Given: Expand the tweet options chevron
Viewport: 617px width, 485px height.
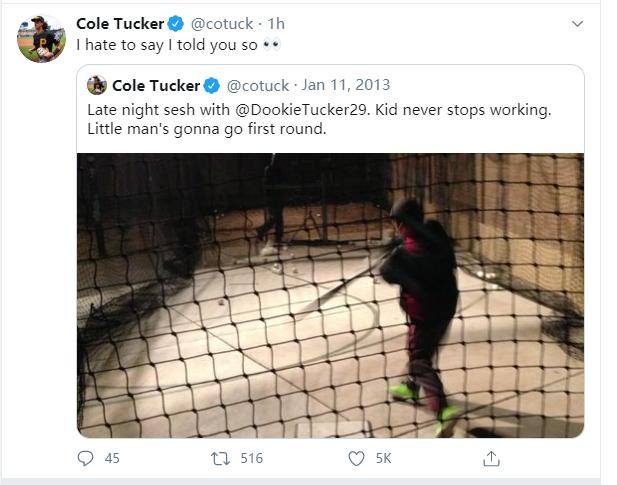Looking at the screenshot, I should pyautogui.click(x=577, y=24).
